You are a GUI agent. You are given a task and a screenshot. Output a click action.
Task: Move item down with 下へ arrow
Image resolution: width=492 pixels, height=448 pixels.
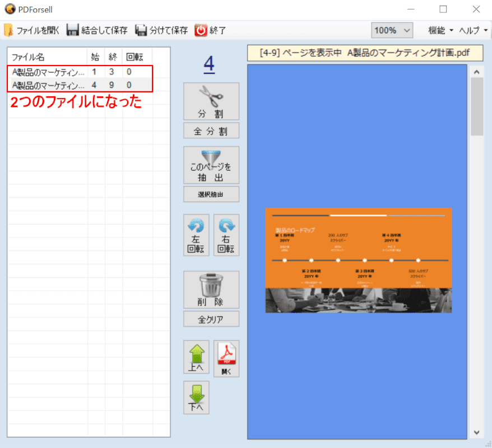click(196, 398)
